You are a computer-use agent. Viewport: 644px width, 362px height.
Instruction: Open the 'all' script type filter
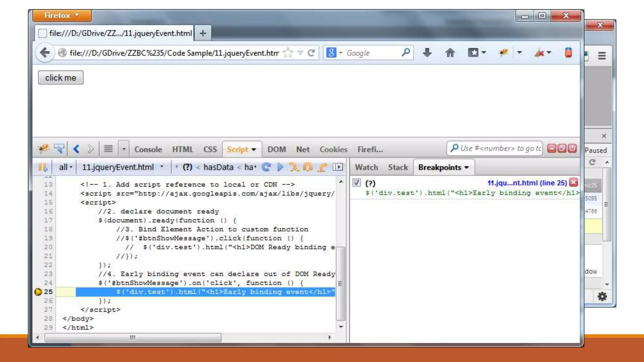pyautogui.click(x=66, y=167)
